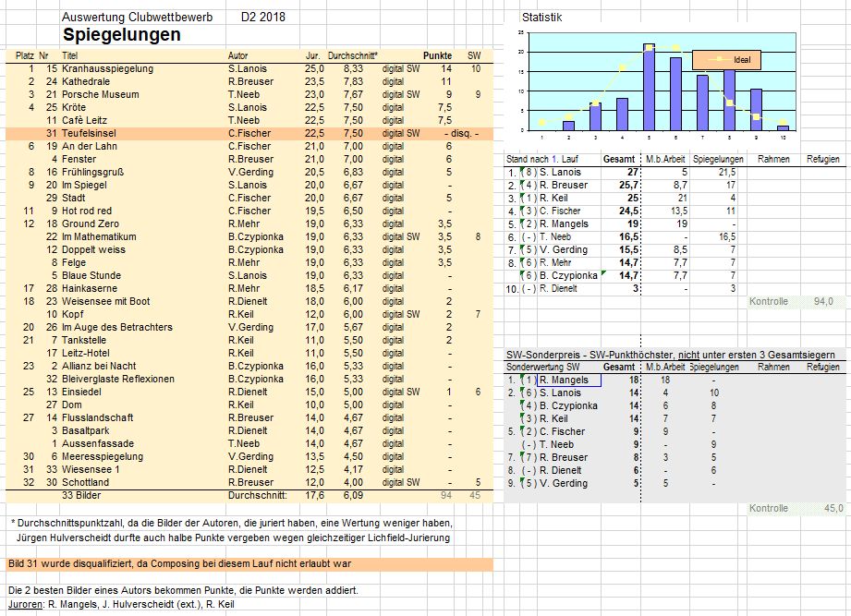The width and height of the screenshot is (851, 616).
Task: Click the "Fenster" title cell
Action: coord(79,160)
